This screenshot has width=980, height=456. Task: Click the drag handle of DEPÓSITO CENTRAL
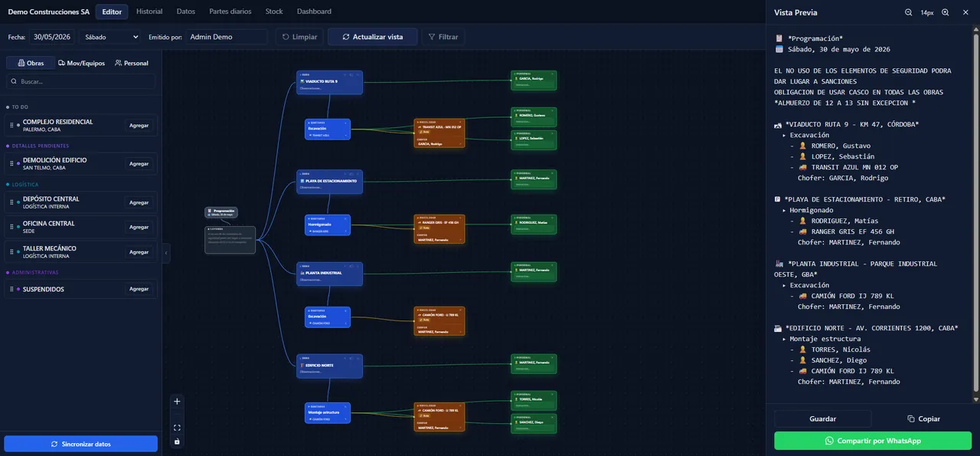pos(12,202)
